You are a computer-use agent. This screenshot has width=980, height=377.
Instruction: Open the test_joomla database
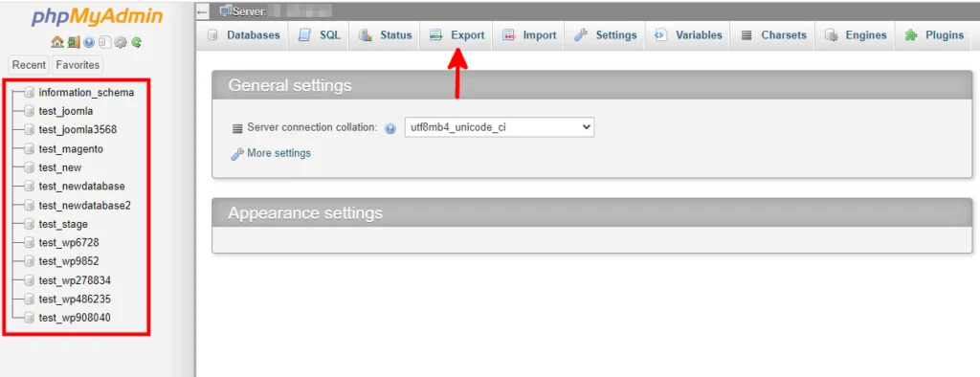tap(66, 111)
